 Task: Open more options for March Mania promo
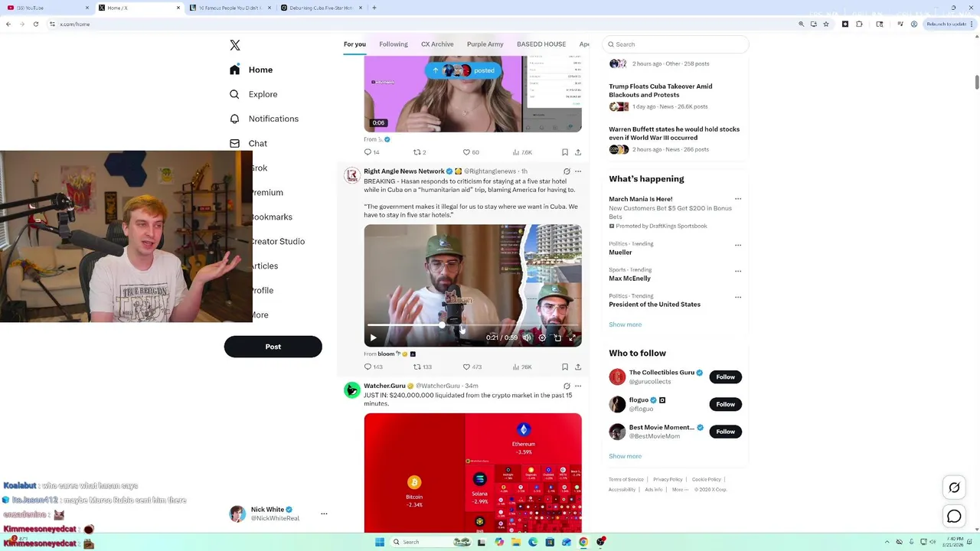pos(738,199)
